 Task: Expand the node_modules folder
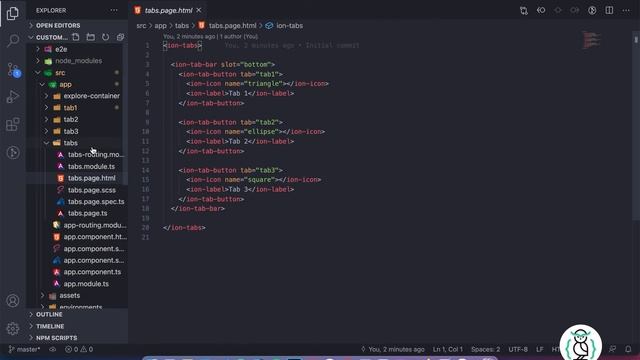click(x=77, y=61)
